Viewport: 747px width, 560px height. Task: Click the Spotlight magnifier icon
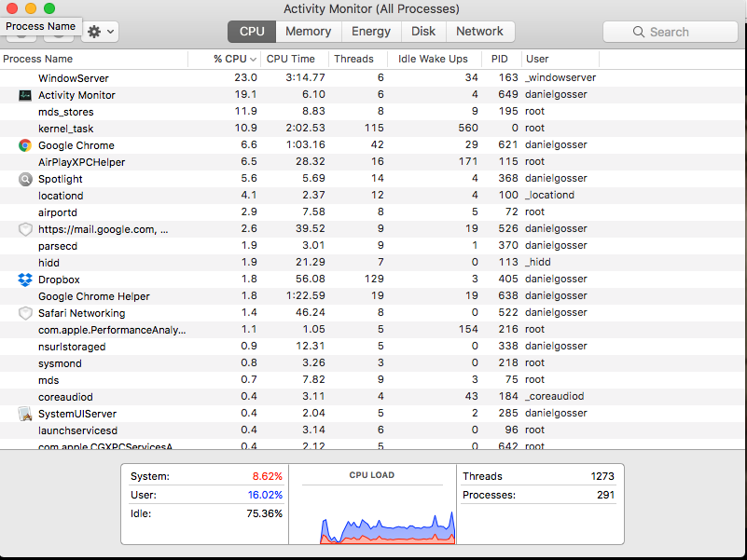point(25,179)
